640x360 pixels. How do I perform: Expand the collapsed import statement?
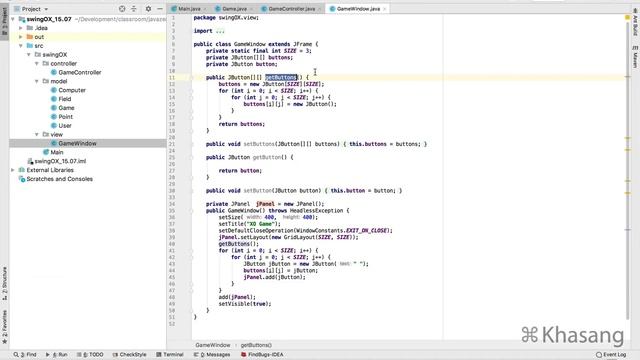(220, 31)
